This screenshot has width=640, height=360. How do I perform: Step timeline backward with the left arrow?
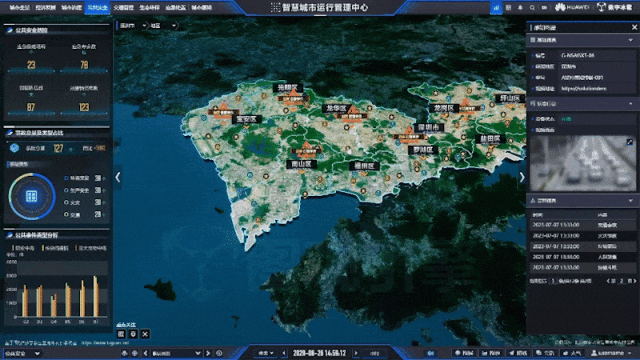(284, 353)
